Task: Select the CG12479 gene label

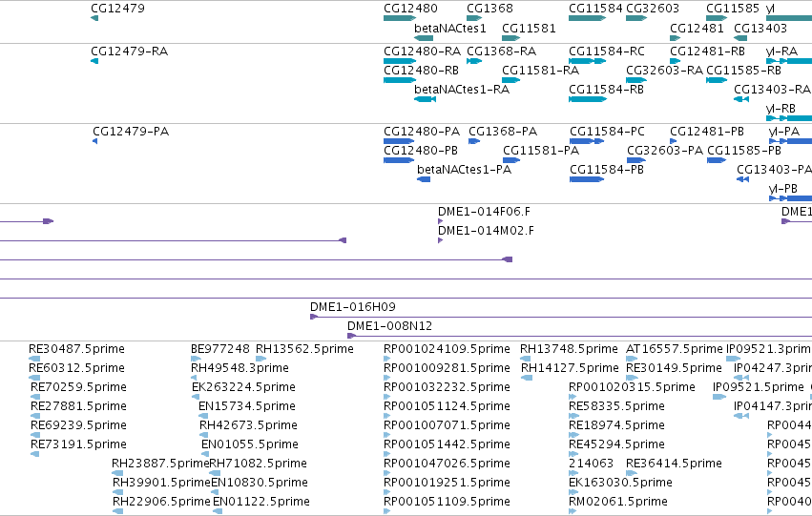Action: 117,9
